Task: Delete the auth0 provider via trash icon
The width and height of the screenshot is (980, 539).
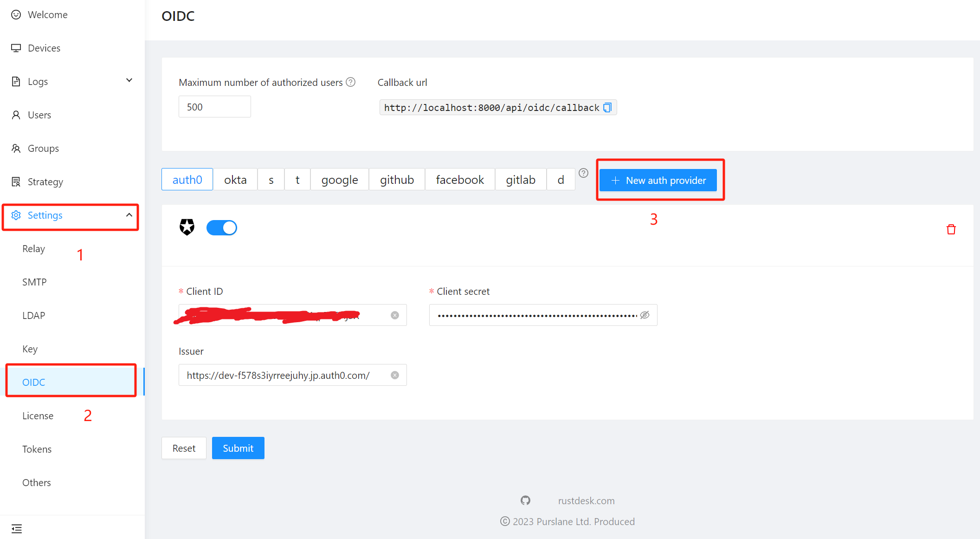Action: coord(951,229)
